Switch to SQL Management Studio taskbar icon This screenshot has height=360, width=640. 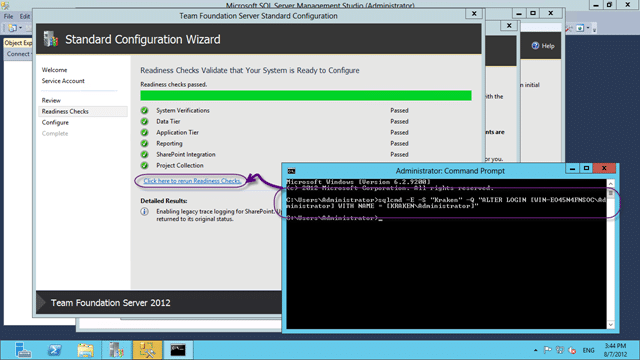click(x=147, y=350)
